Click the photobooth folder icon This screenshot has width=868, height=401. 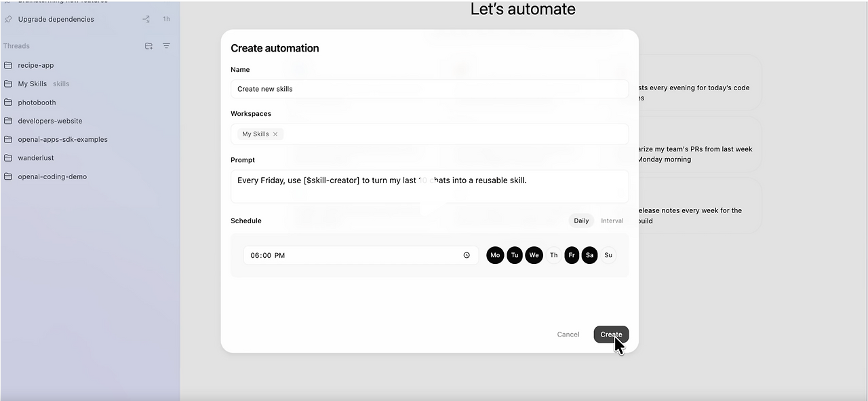point(8,102)
